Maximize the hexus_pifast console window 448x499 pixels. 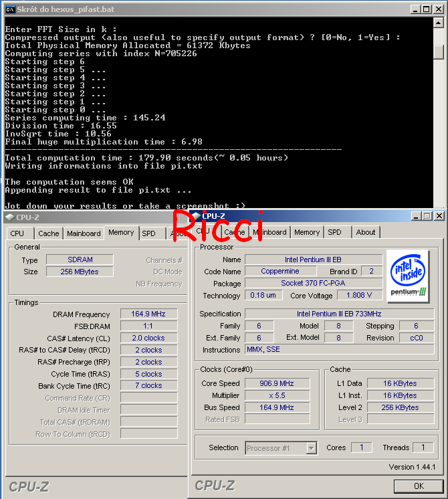pos(427,9)
